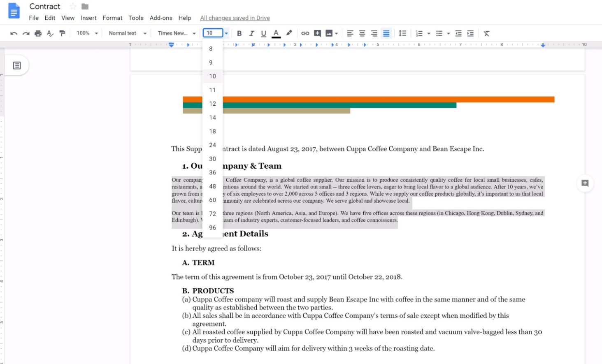Star the Contract document
Viewport: 602px width, 364px height.
click(x=73, y=7)
